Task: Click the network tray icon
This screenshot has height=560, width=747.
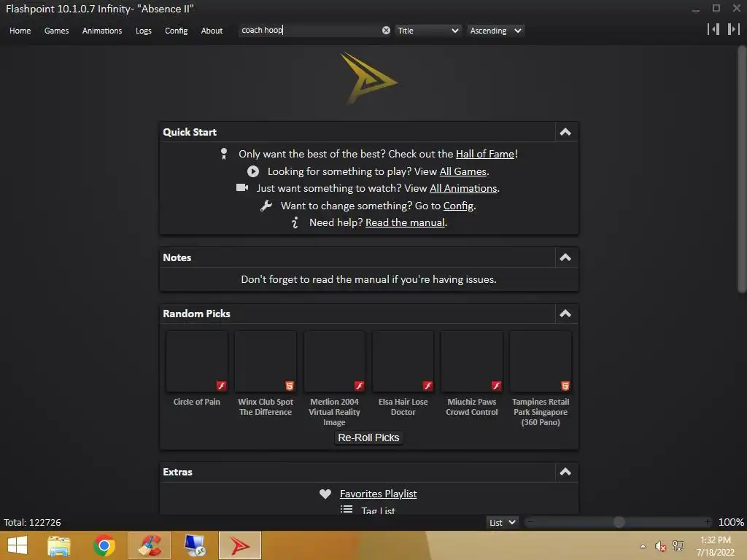Action: coord(678,545)
